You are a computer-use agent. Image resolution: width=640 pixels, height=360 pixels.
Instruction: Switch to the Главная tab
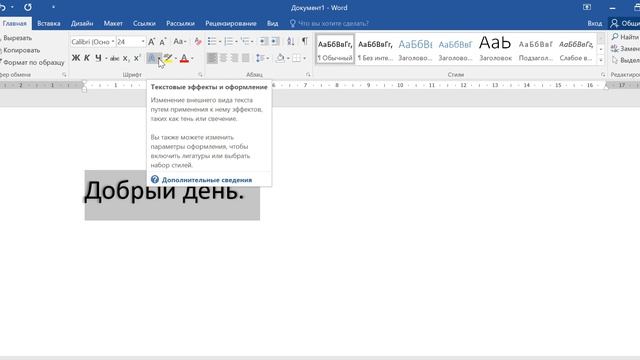tap(15, 23)
